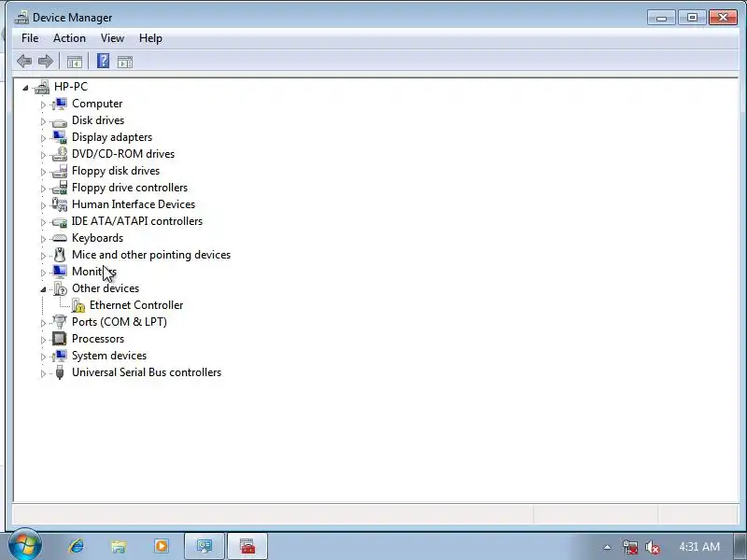The image size is (747, 560).
Task: Show hidden tray icons arrow
Action: point(607,547)
